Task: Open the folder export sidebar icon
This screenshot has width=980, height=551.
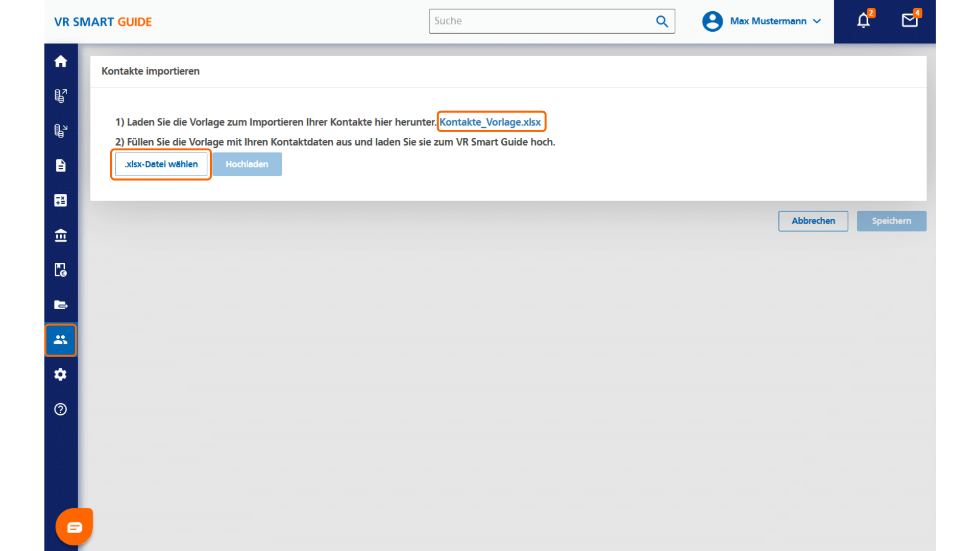Action: point(61,305)
